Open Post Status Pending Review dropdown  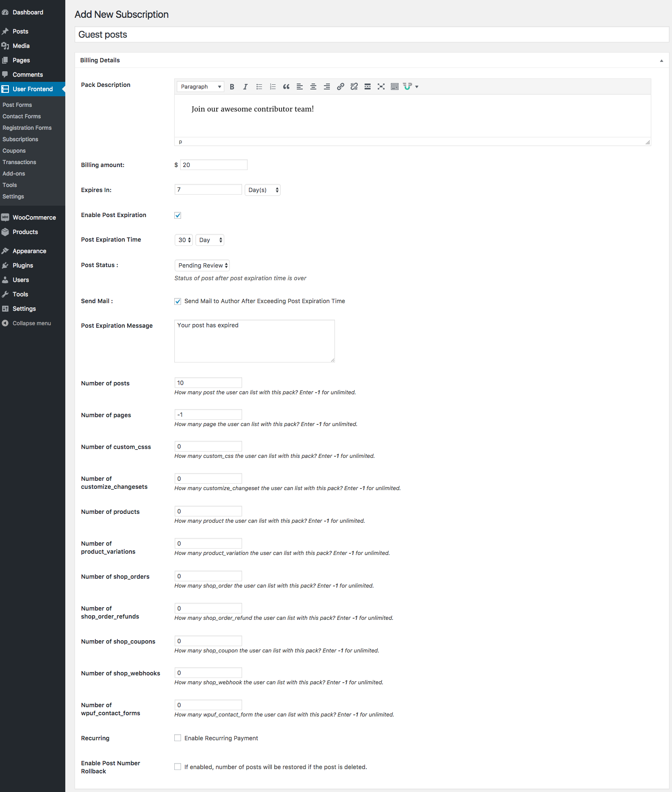202,265
